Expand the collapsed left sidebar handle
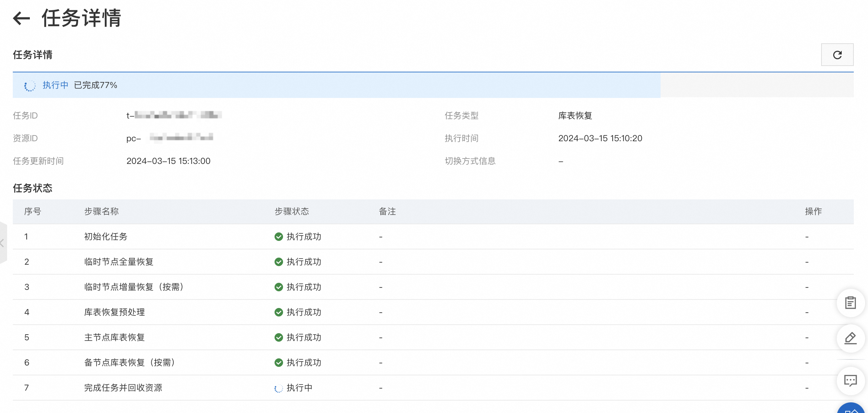 [x=3, y=243]
